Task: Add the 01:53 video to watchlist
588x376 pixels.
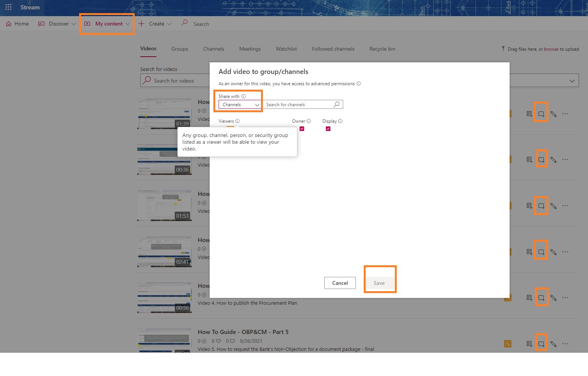Action: (529, 206)
